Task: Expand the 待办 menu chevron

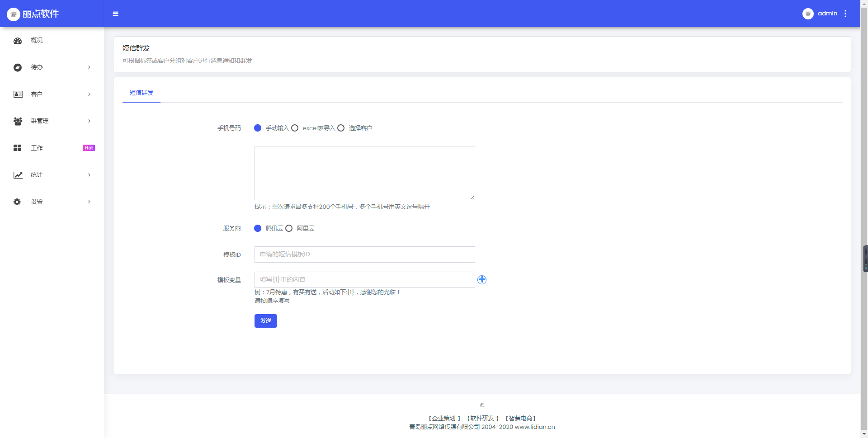Action: (89, 67)
